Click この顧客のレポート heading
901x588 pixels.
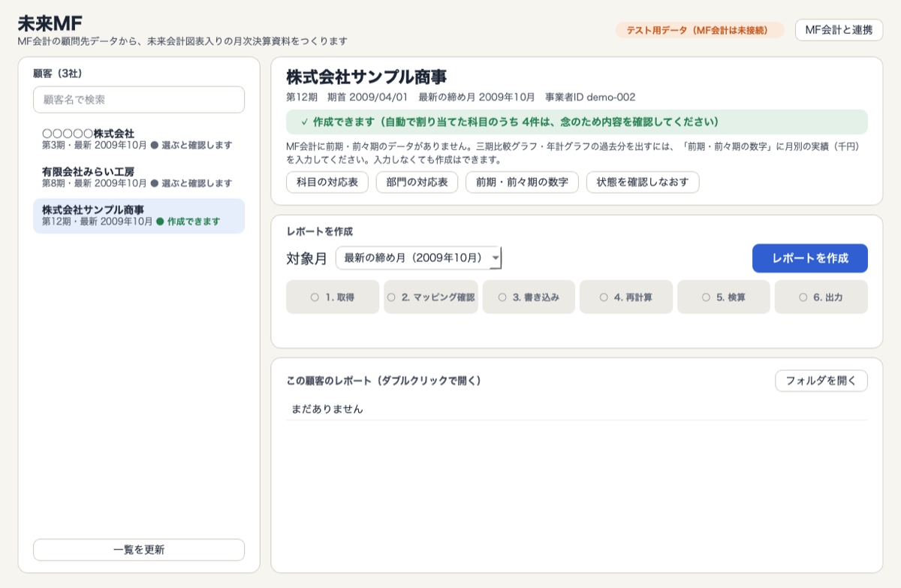coord(384,381)
